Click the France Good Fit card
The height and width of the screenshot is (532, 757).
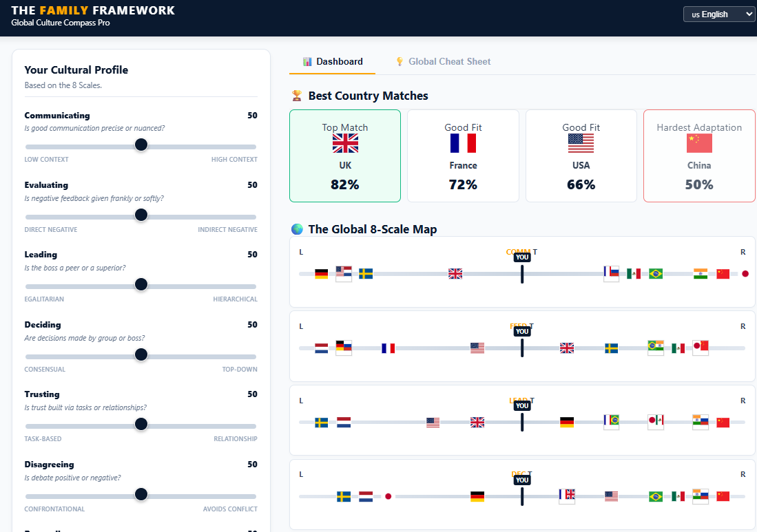463,156
